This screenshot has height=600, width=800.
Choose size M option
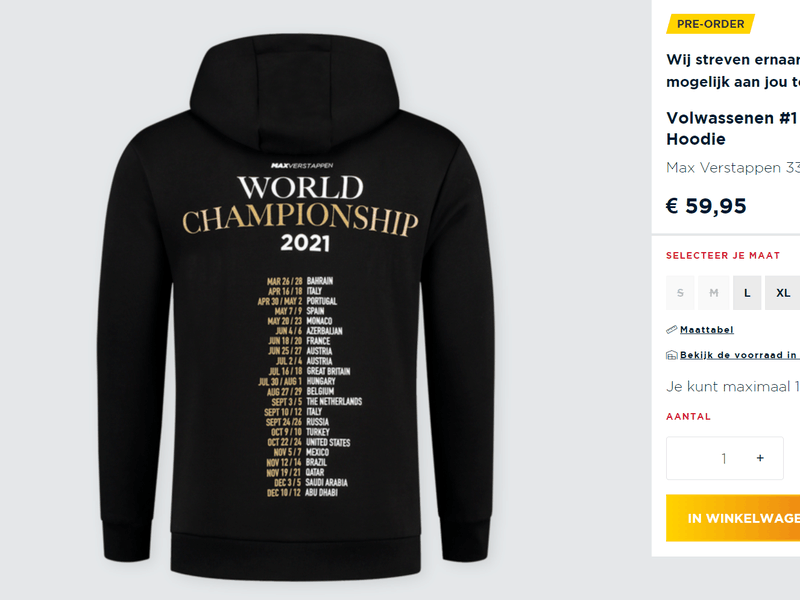pos(714,292)
